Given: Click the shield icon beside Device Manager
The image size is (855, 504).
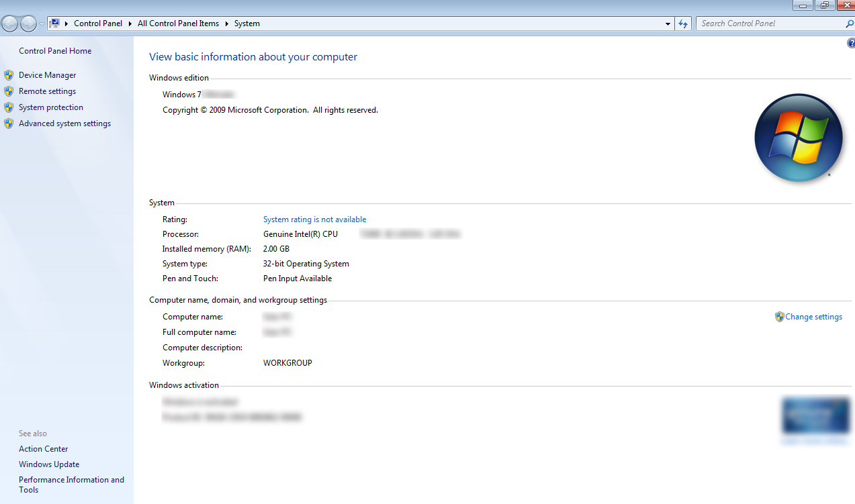Looking at the screenshot, I should (9, 74).
